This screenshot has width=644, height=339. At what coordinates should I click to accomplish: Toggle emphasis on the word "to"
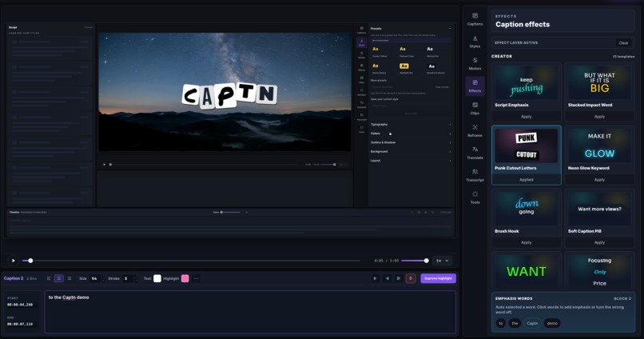pyautogui.click(x=501, y=323)
